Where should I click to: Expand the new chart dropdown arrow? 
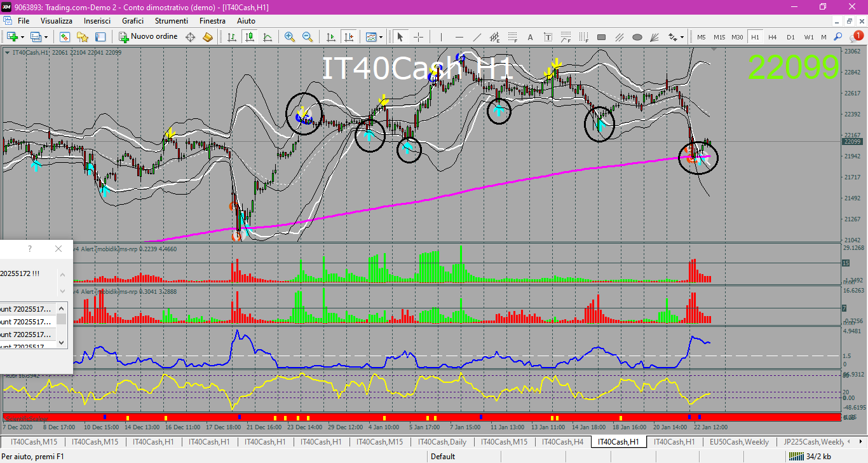pos(22,37)
